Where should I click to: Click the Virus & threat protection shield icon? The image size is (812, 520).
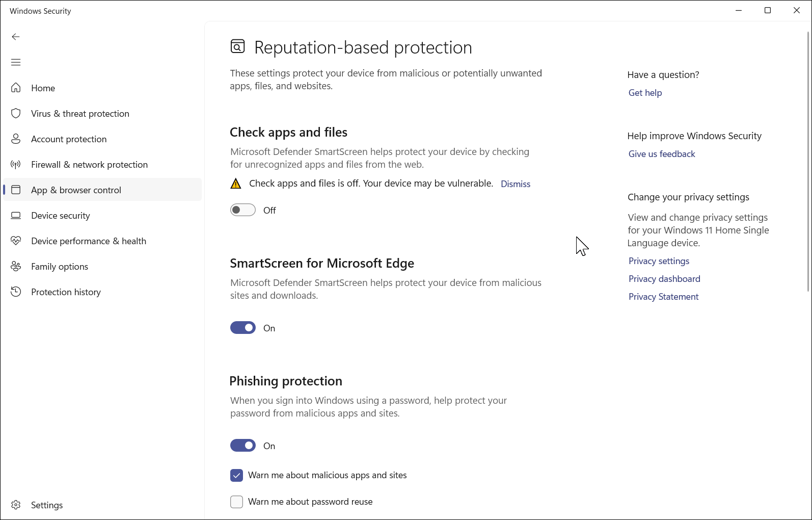pos(16,113)
